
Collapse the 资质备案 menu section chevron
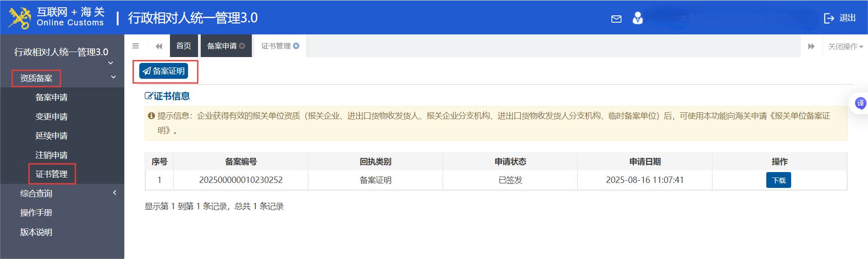click(x=113, y=77)
